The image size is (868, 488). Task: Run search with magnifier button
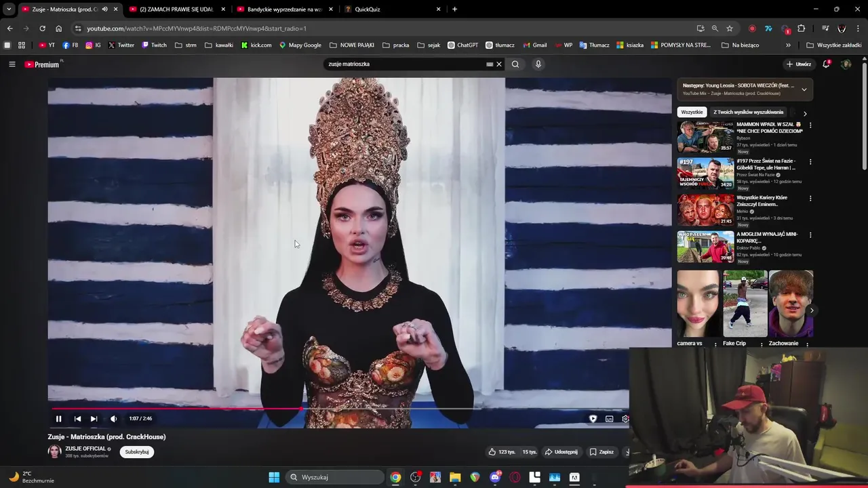point(515,64)
